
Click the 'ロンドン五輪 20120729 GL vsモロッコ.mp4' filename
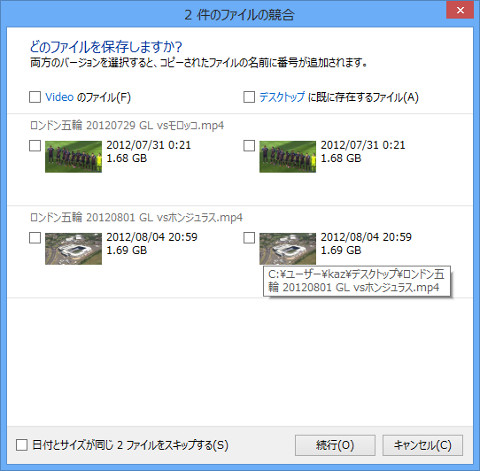click(127, 125)
